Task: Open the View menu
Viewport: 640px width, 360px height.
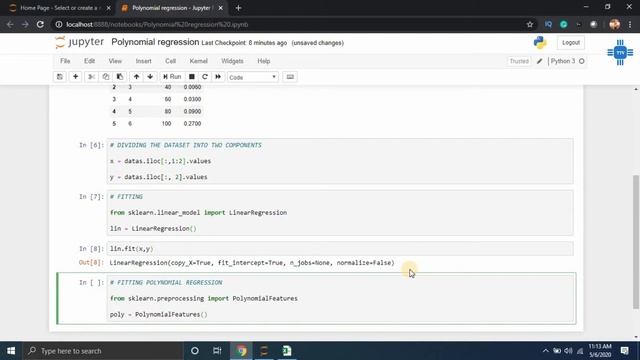Action: pos(115,61)
